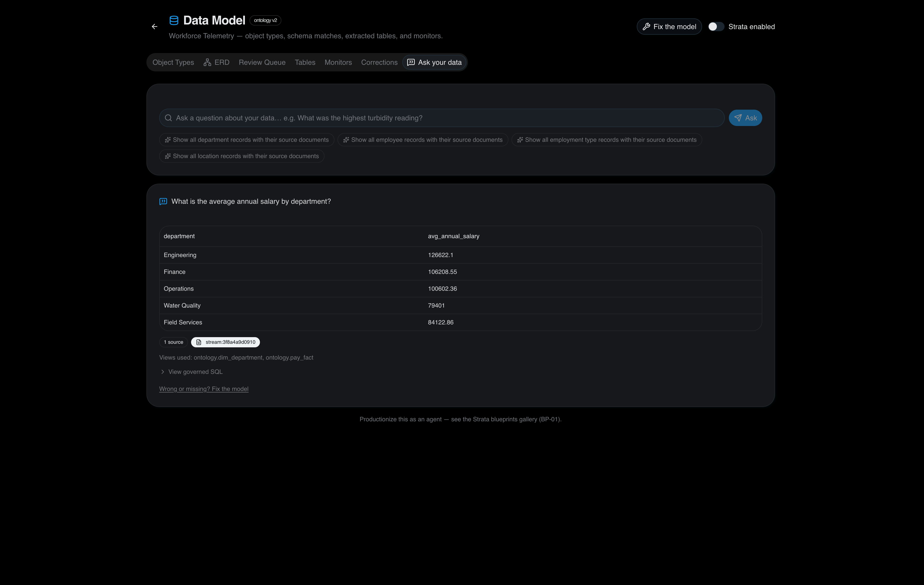
Task: Open the stream:3f8a4a9d0910 source chip
Action: (x=226, y=342)
